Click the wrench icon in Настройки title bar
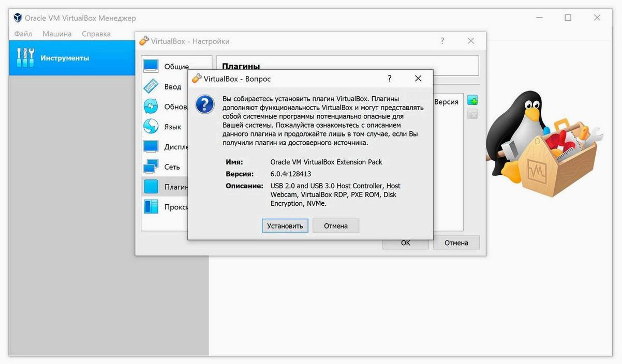 click(x=144, y=41)
